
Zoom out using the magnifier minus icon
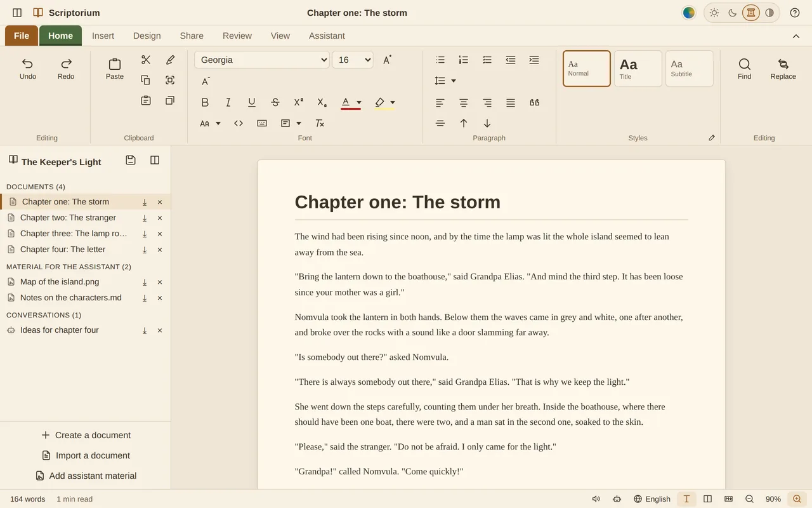(749, 499)
